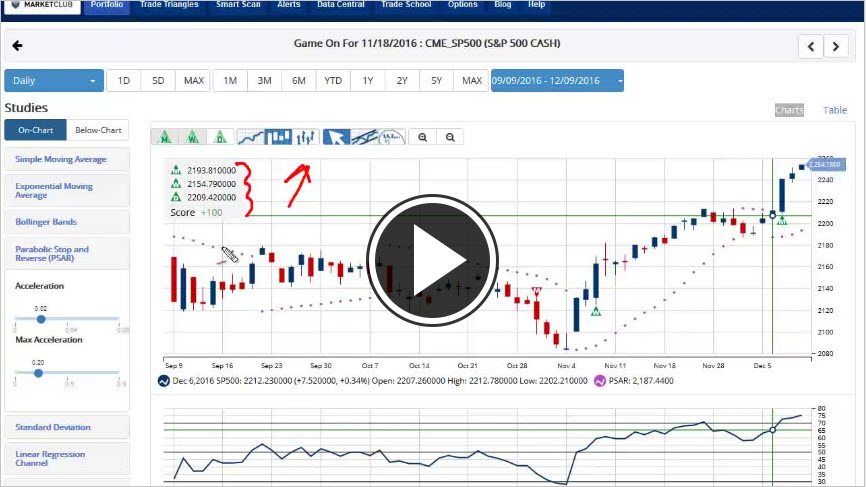Expand Simple Moving Average study
This screenshot has width=866, height=487.
pos(67,159)
